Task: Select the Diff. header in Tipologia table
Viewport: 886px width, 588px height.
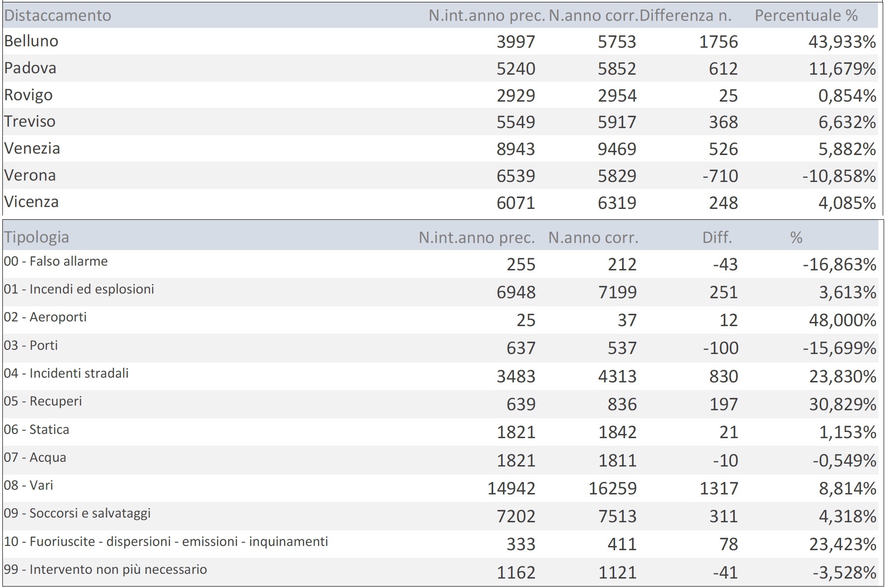Action: 717,237
